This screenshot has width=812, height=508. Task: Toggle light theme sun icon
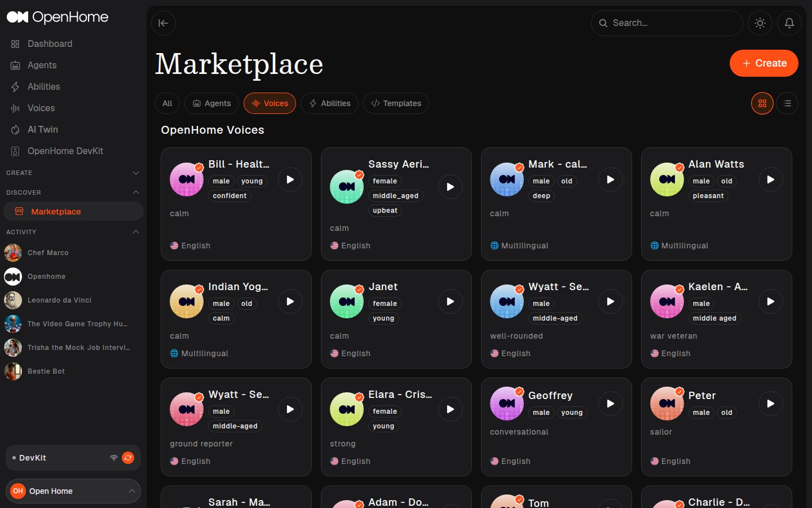760,23
